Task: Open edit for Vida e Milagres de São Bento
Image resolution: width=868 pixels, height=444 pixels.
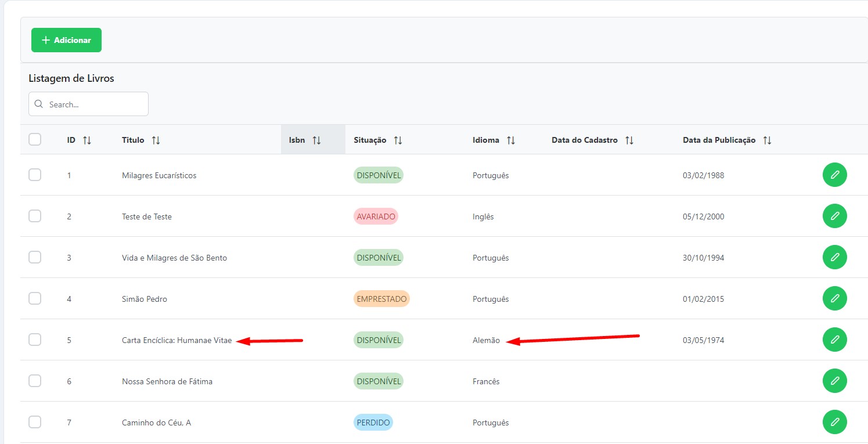Action: (835, 257)
